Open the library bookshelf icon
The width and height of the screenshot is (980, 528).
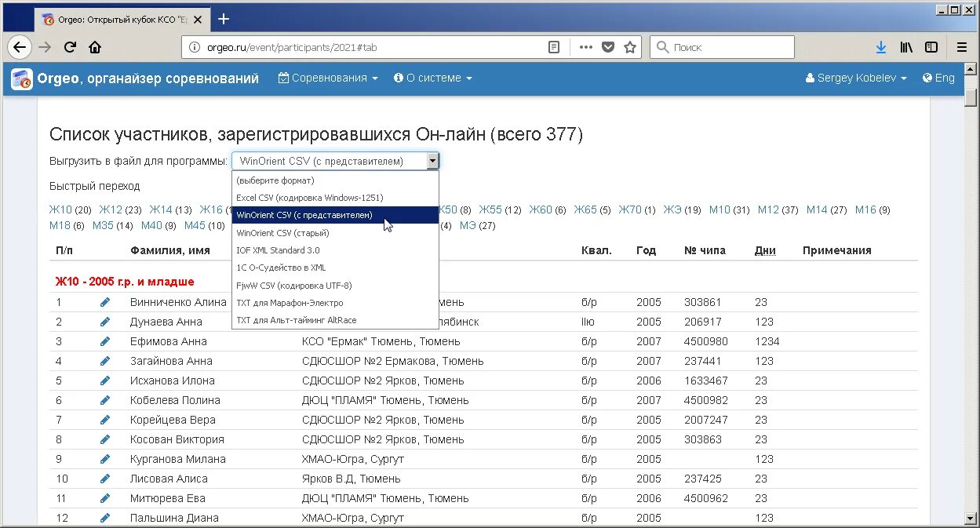coord(906,47)
